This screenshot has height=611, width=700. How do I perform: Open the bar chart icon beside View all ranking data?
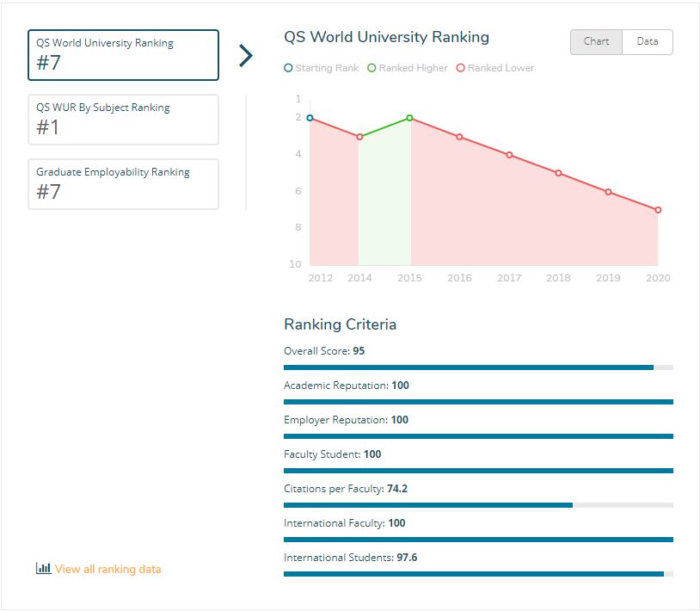(x=43, y=568)
